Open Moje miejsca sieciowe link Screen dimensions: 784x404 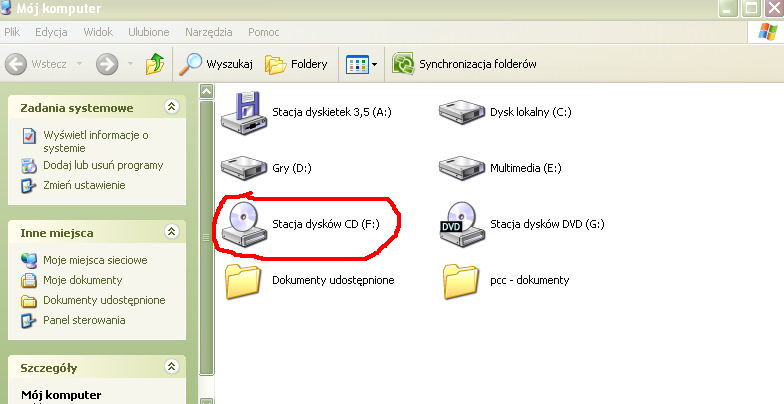pyautogui.click(x=95, y=260)
